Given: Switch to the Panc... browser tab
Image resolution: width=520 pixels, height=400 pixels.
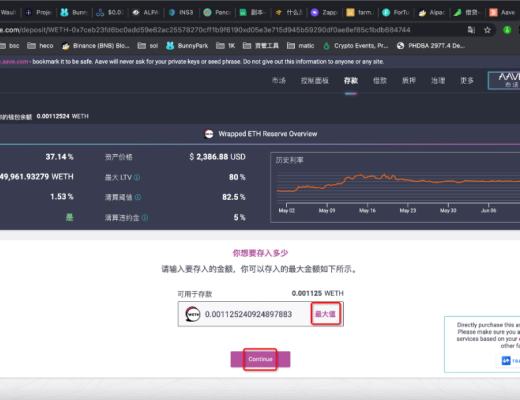Looking at the screenshot, I should (x=217, y=12).
